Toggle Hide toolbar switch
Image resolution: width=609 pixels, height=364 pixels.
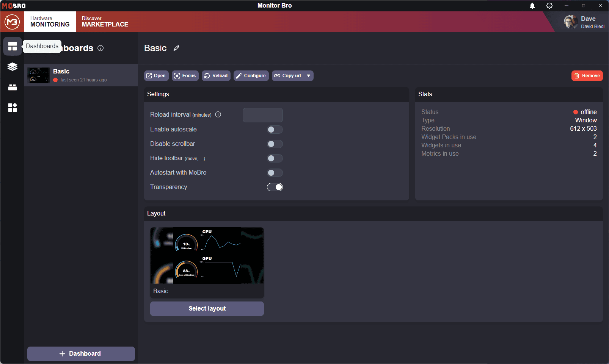[x=275, y=158]
